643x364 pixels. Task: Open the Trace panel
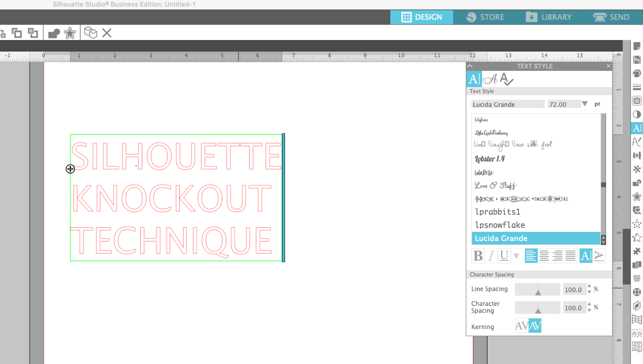[x=637, y=100]
